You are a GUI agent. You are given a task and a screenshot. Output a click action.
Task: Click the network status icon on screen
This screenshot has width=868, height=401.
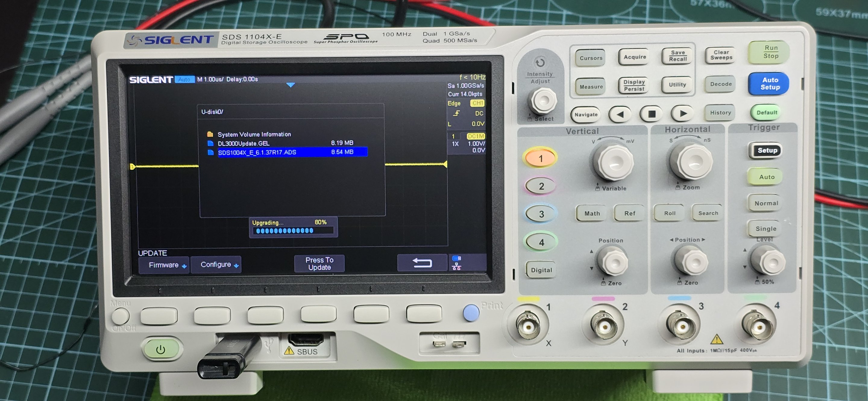(x=457, y=267)
